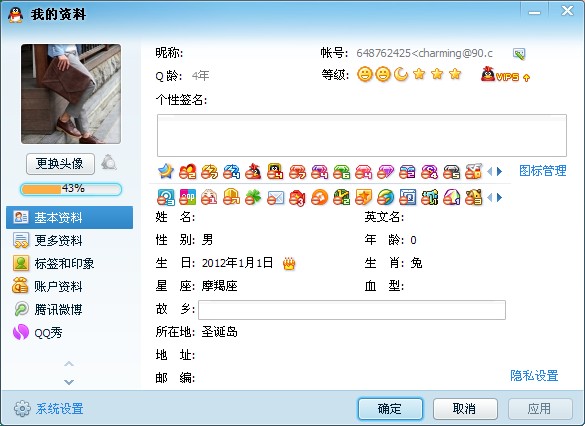
Task: Click the 应用 button
Action: (x=540, y=409)
